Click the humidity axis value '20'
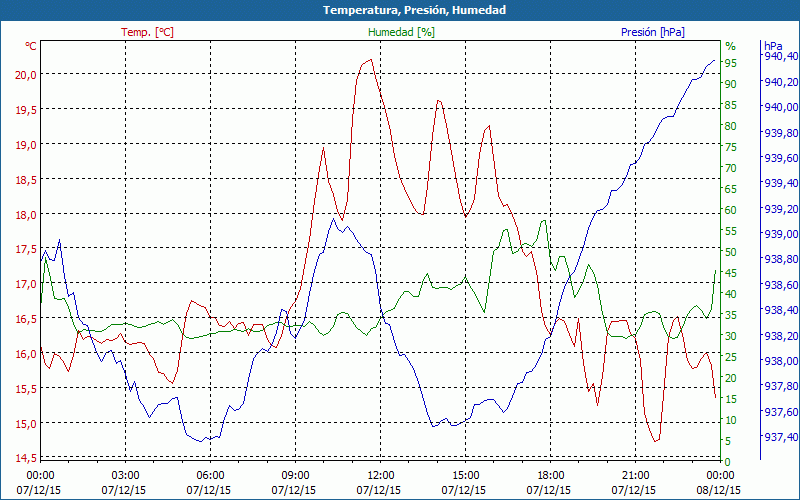This screenshot has width=800, height=500. coord(731,378)
